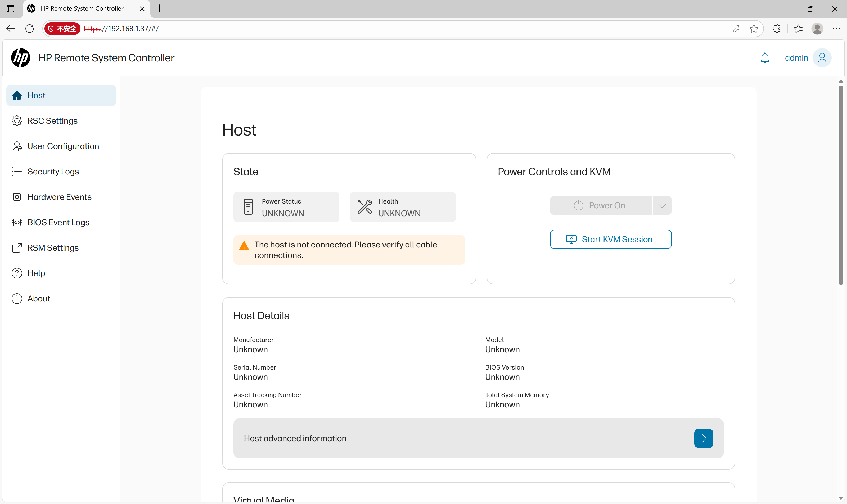The height and width of the screenshot is (504, 847).
Task: Click the password key icon in address bar
Action: pos(737,29)
